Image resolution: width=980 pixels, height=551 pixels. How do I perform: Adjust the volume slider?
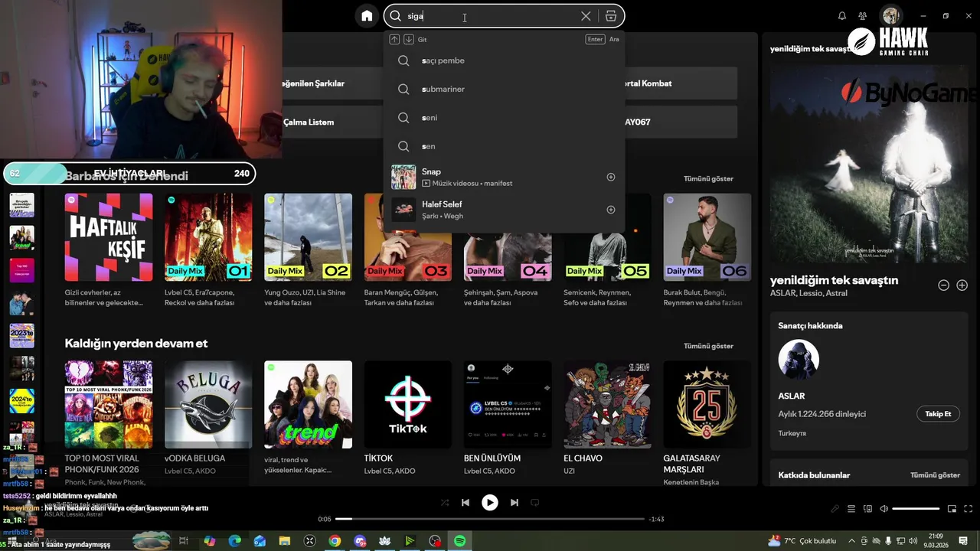[x=916, y=509]
